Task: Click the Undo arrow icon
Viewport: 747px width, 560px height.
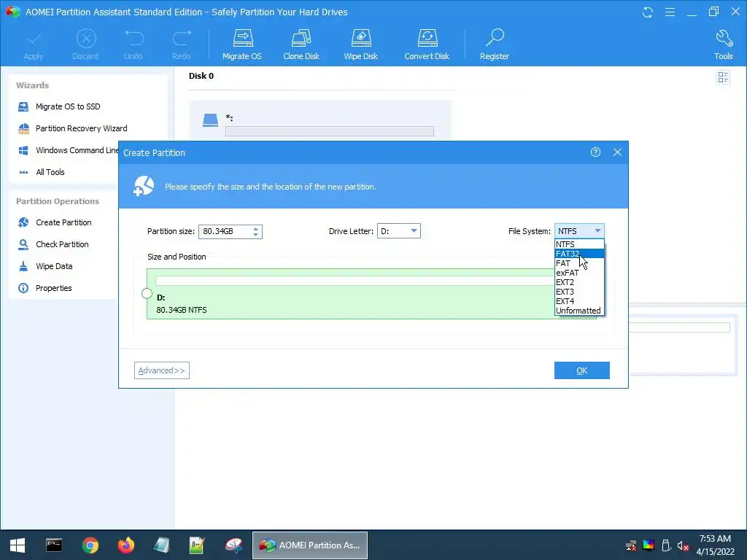Action: click(134, 39)
